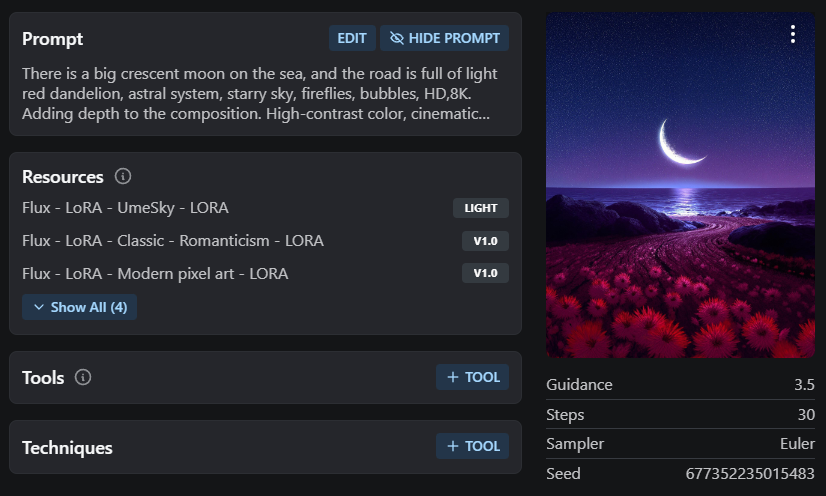826x496 pixels.
Task: Click the Euler sampler value
Action: click(x=797, y=443)
